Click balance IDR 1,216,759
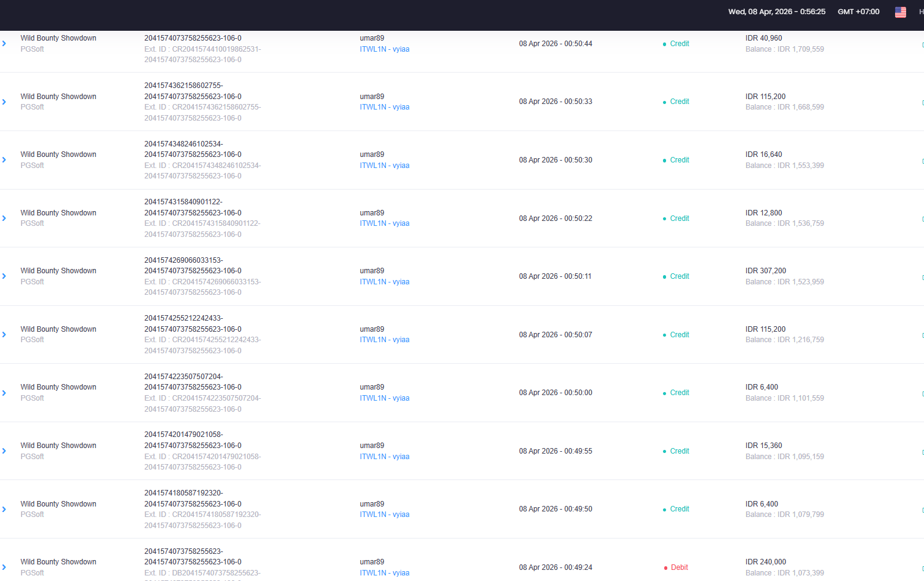The height and width of the screenshot is (581, 924). (785, 340)
